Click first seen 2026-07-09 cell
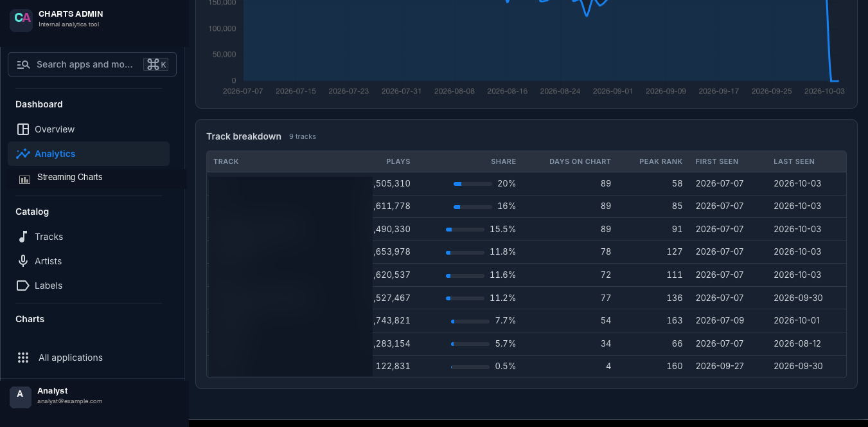868x427 pixels. coord(720,321)
